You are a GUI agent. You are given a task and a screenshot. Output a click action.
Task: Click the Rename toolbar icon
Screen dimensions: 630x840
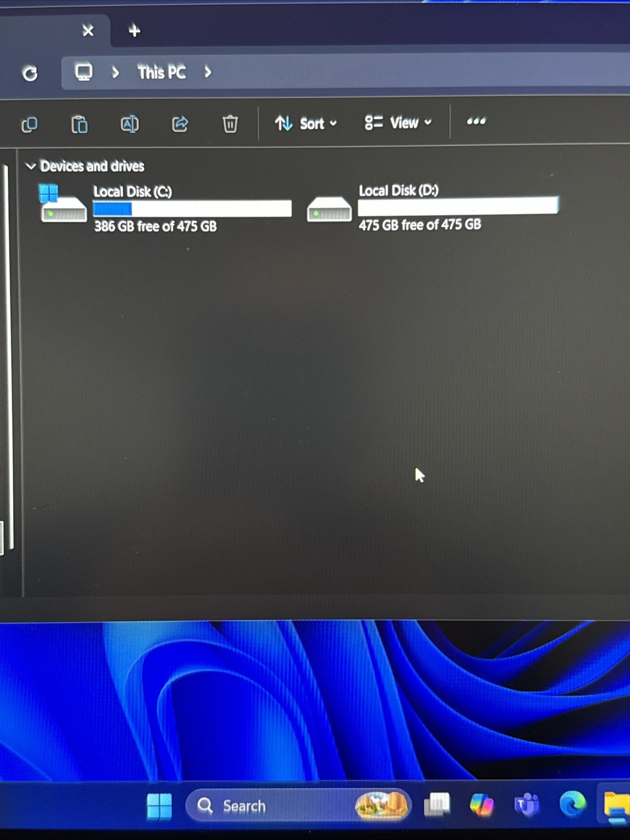pyautogui.click(x=130, y=124)
